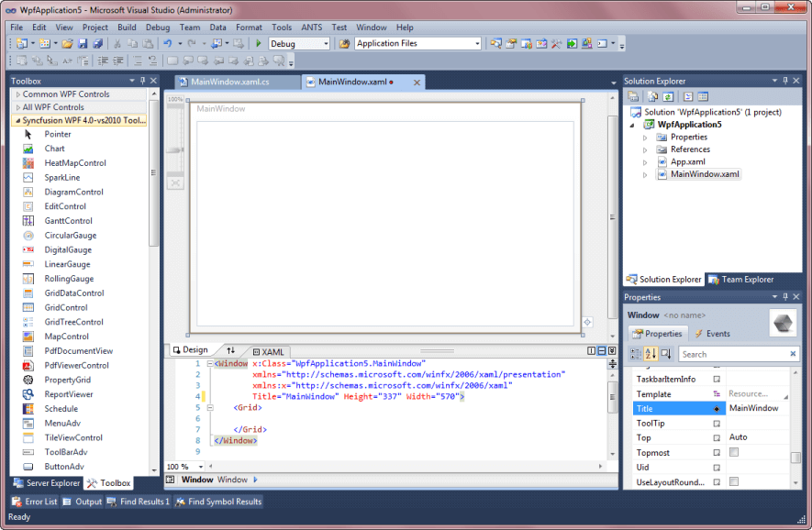Select the PdfViewerControl toolbox item
Viewport: 812px width, 530px height.
[x=77, y=366]
